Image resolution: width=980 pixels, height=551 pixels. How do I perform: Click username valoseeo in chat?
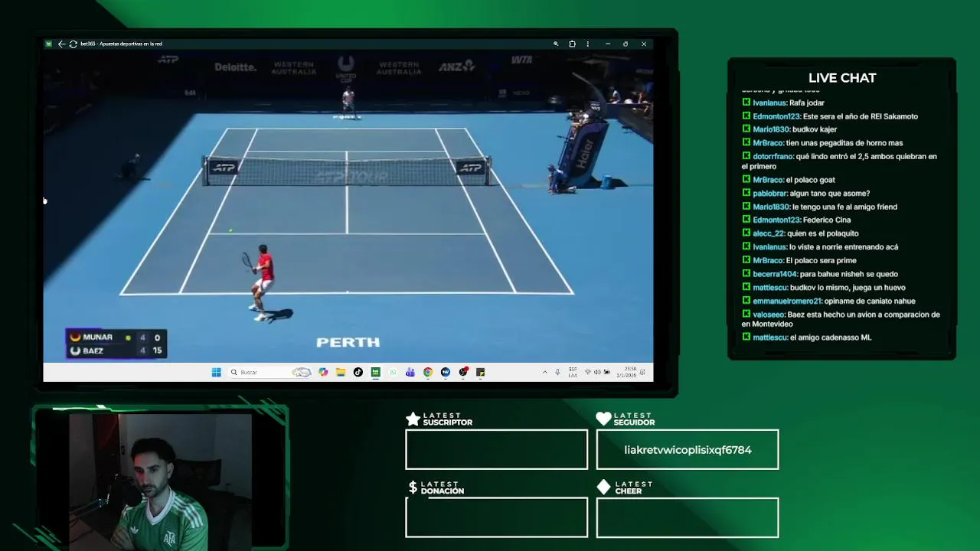[x=769, y=314]
